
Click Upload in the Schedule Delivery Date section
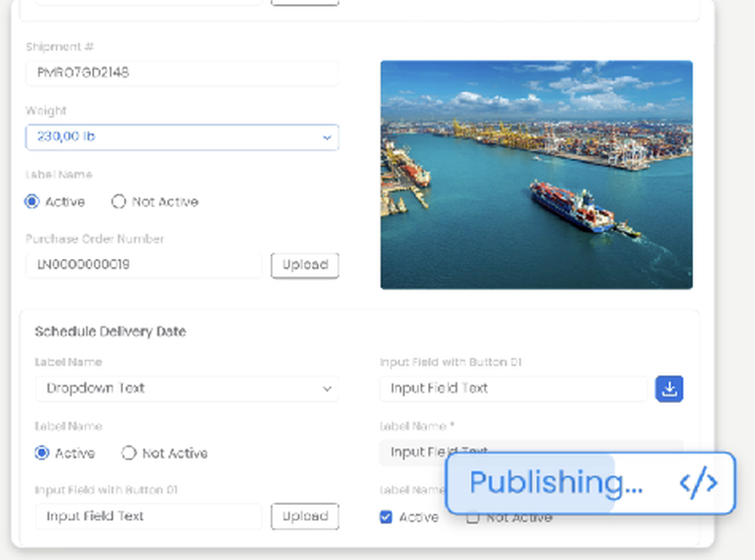pos(305,516)
